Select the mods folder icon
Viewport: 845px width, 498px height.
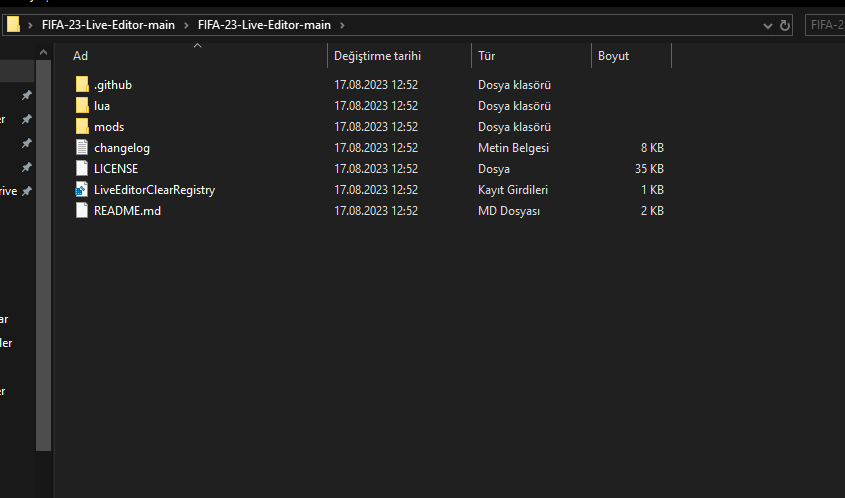82,127
